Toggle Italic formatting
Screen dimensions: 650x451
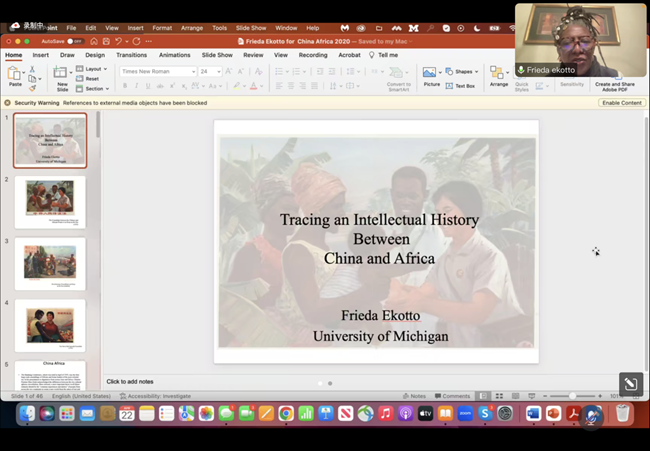(137, 86)
